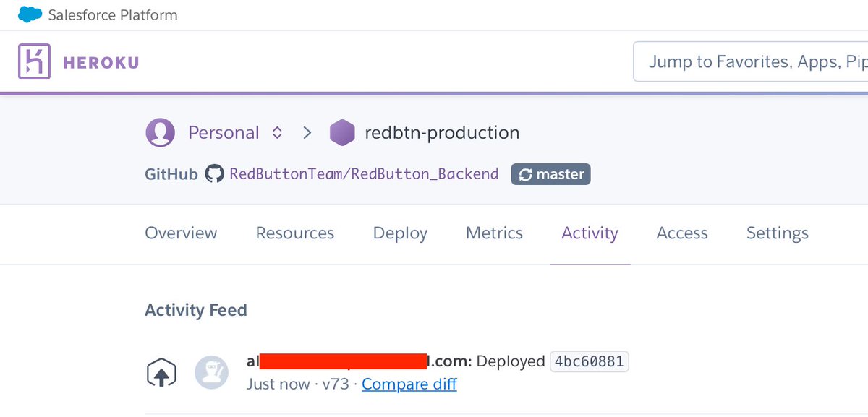This screenshot has width=868, height=417.
Task: Click the Salesforce Platform text
Action: pyautogui.click(x=113, y=15)
